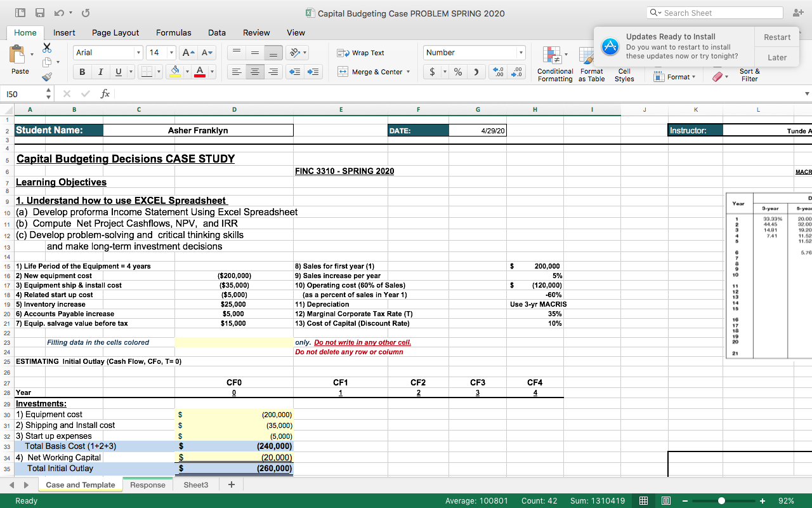
Task: Click the Paste clipboard icon
Action: (x=18, y=53)
